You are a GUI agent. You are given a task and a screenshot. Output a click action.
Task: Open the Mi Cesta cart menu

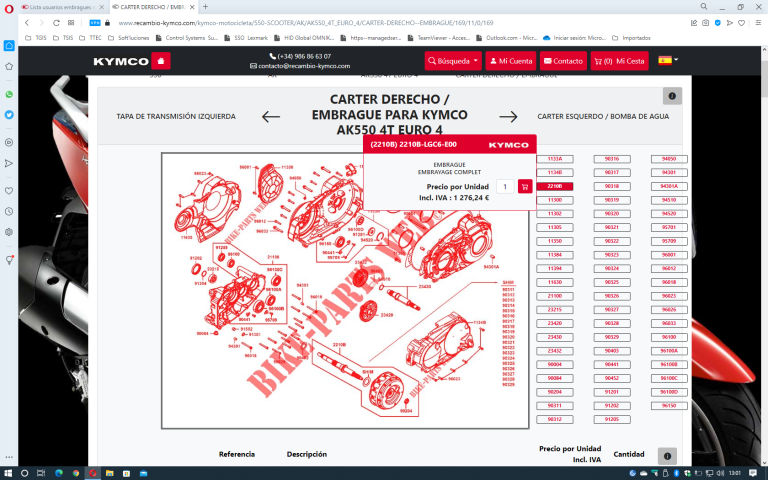(618, 61)
